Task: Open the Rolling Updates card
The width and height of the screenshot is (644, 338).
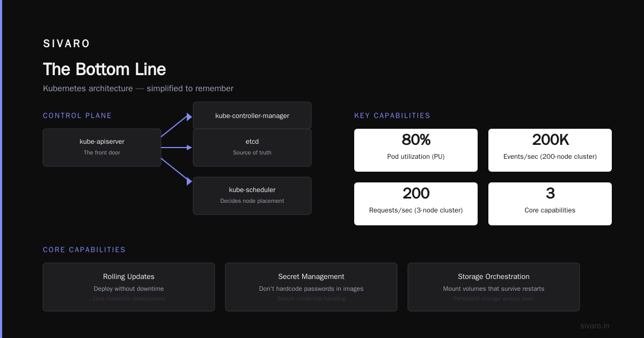Action: [x=129, y=287]
